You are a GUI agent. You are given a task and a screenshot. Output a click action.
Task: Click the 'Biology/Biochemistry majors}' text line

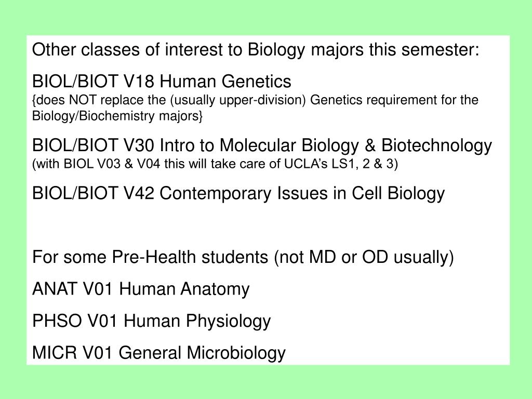(x=117, y=116)
